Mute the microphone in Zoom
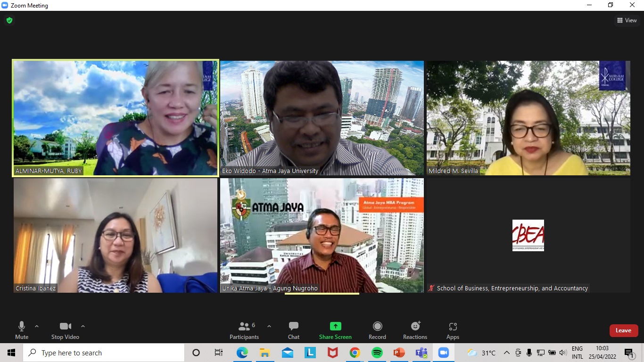The width and height of the screenshot is (644, 362). (22, 330)
